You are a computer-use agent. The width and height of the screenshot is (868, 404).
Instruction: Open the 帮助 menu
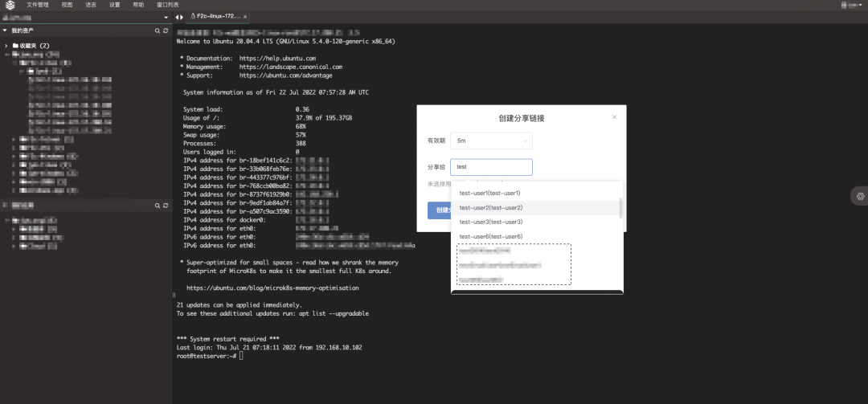tap(138, 5)
